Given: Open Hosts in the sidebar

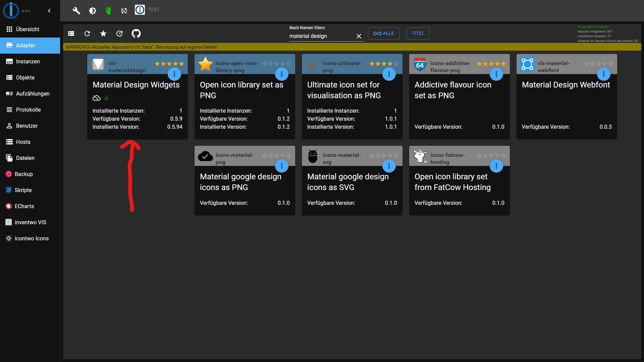Looking at the screenshot, I should click(30, 142).
